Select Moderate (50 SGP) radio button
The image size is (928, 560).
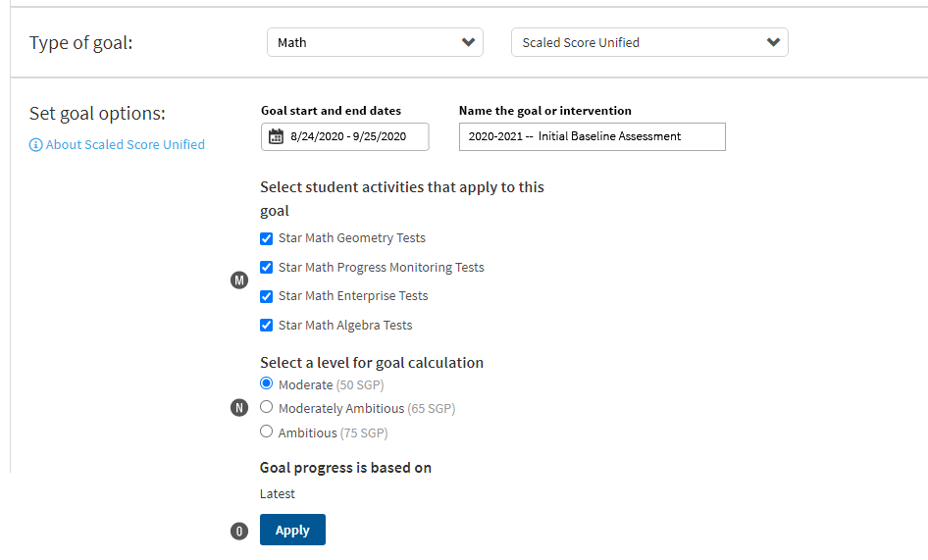(266, 383)
